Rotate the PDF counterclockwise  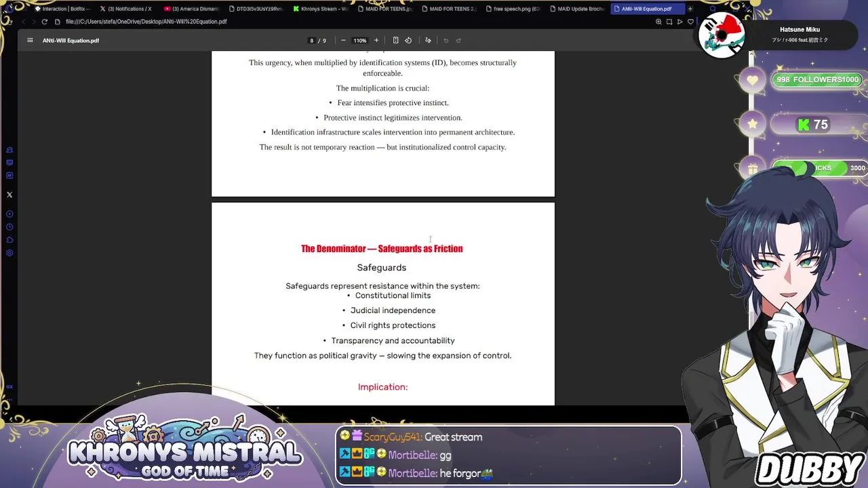(408, 40)
